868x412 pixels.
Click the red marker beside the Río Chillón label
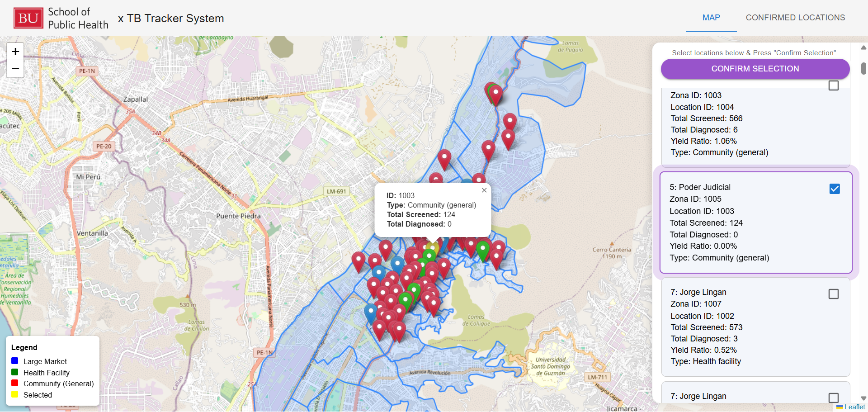click(x=444, y=160)
